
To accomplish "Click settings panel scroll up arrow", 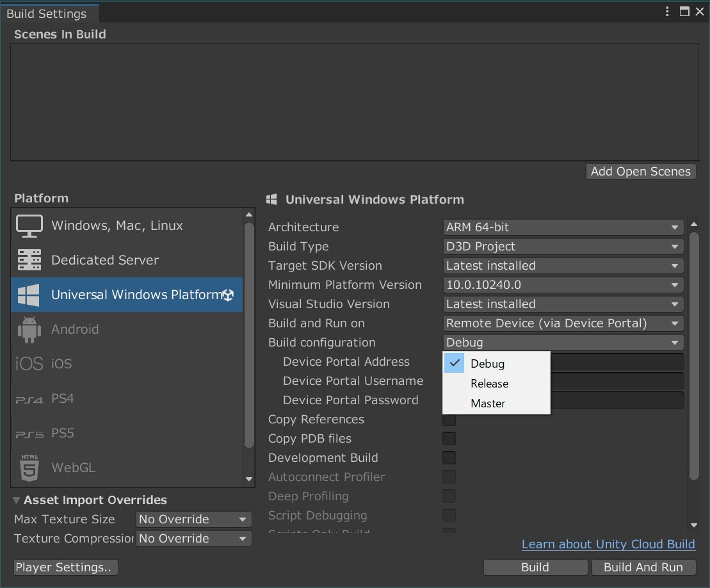I will [x=694, y=224].
